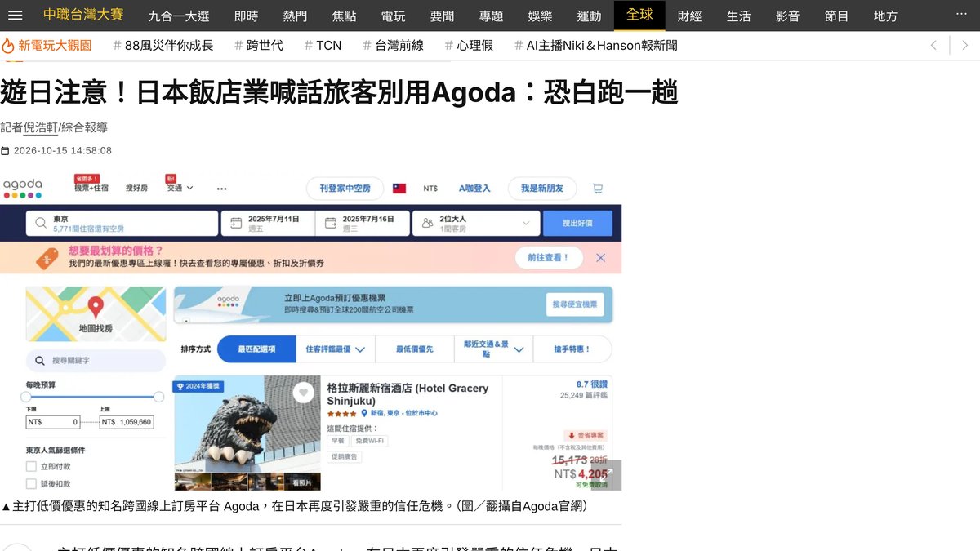
Task: Click the next arrow of the topic strip
Action: [964, 45]
